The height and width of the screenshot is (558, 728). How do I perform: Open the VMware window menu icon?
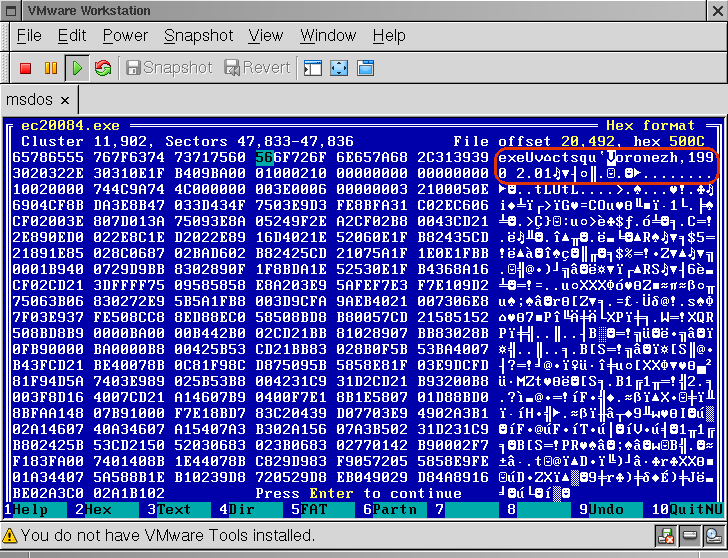12,10
